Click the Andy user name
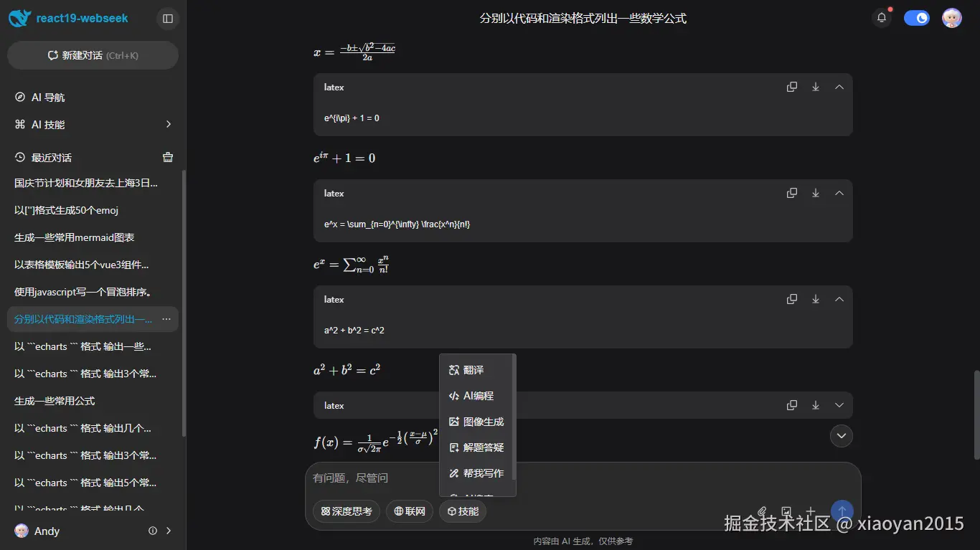Screen dimensions: 980x550 pos(47,531)
